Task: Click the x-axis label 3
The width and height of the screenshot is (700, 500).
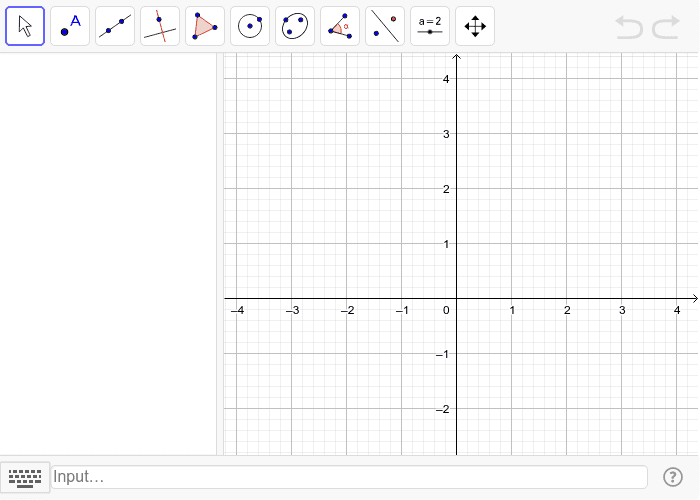Action: click(622, 310)
